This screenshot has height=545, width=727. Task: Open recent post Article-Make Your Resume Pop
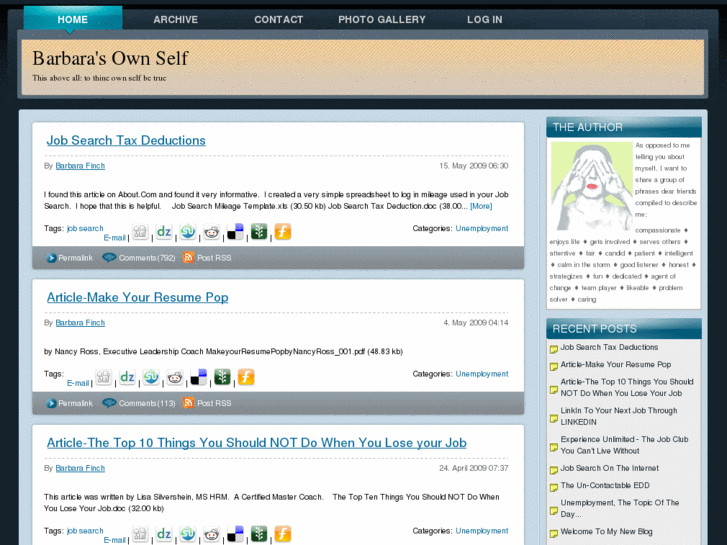616,365
